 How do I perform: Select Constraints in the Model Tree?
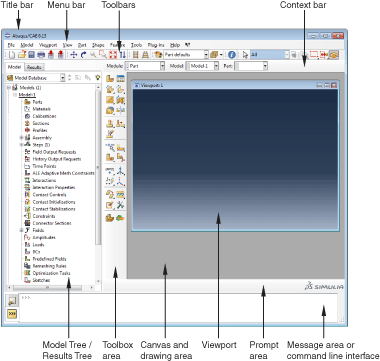(x=44, y=216)
